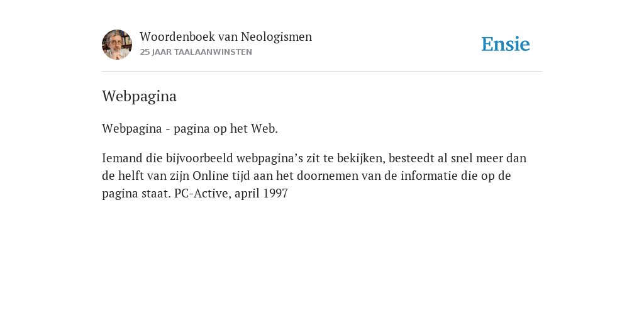Click the horizontal divider below the header
Screen dimensions: 644x322
(x=322, y=72)
